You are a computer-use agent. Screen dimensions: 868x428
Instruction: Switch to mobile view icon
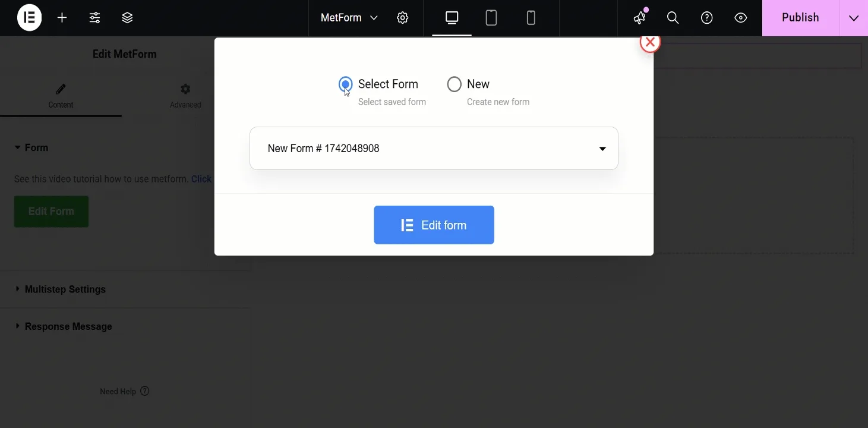(531, 18)
